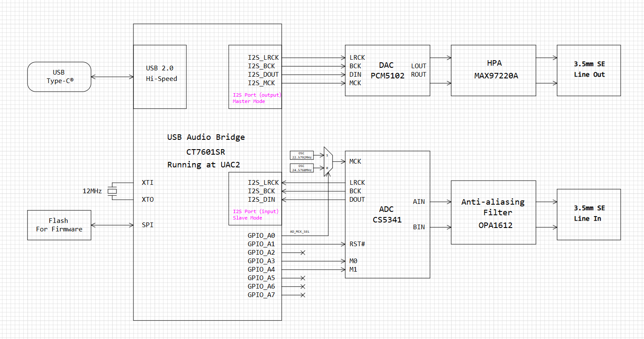Select the I2S_DIN signal label
Image resolution: width=644 pixels, height=339 pixels.
pos(261,200)
